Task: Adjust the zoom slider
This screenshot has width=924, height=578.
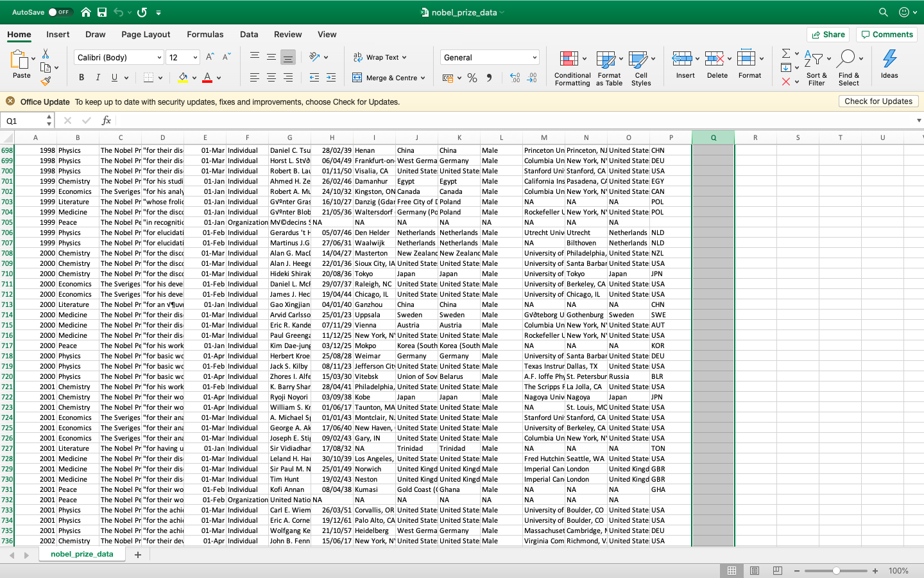Action: pyautogui.click(x=835, y=570)
